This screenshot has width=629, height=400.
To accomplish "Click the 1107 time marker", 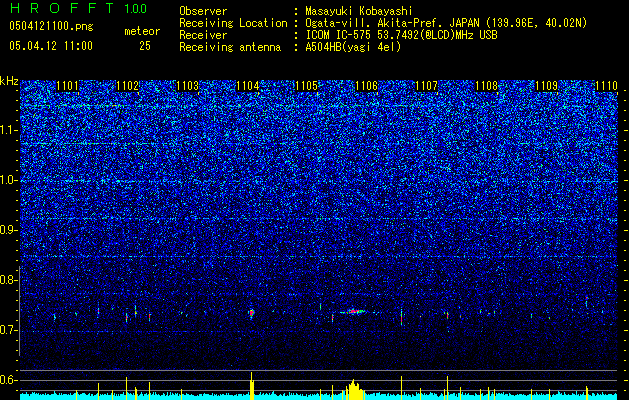I will coord(426,86).
